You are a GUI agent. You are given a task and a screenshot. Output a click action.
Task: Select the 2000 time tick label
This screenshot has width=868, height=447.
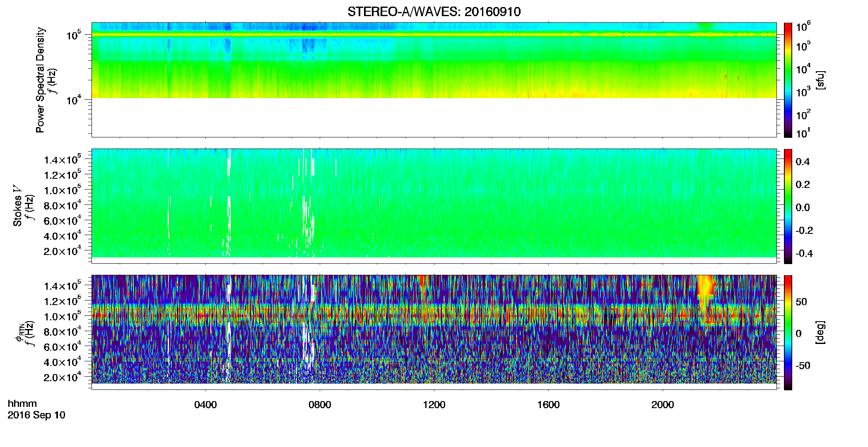[x=663, y=405]
